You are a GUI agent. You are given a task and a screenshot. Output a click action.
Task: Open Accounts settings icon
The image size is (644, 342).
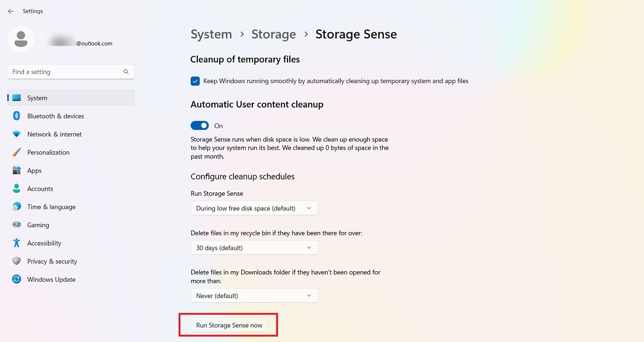tap(17, 188)
